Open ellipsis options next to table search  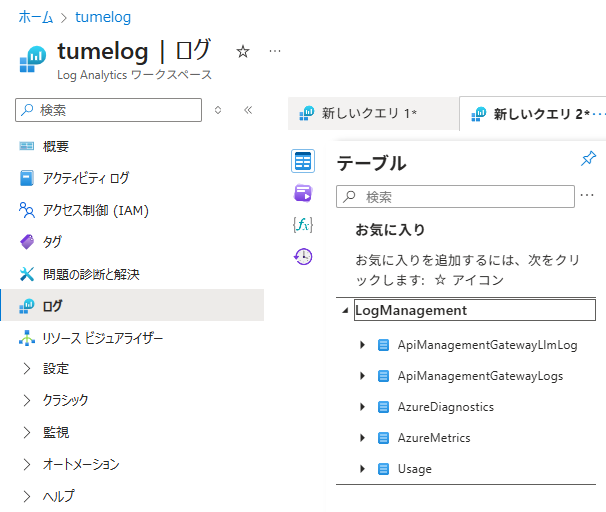587,196
